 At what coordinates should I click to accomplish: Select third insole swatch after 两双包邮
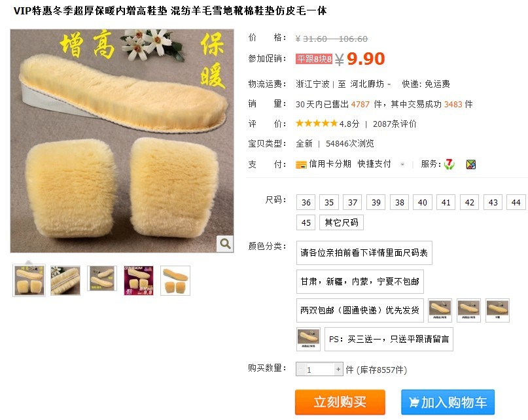coord(498,310)
